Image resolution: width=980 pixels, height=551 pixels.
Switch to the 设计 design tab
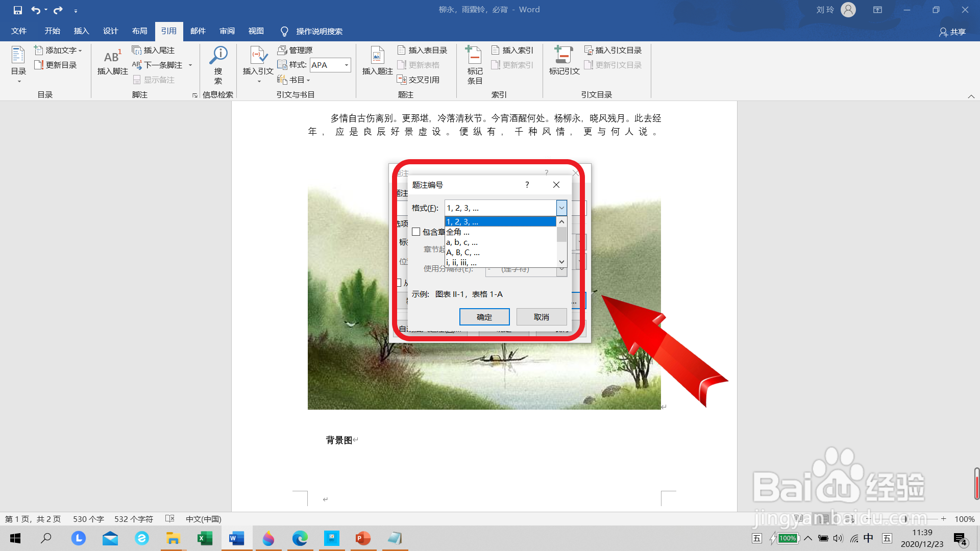pyautogui.click(x=110, y=31)
